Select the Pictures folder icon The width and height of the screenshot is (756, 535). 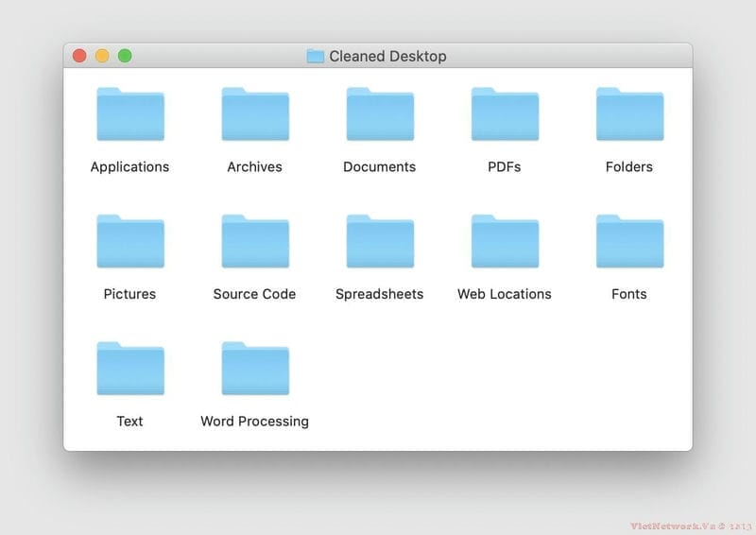tap(130, 242)
